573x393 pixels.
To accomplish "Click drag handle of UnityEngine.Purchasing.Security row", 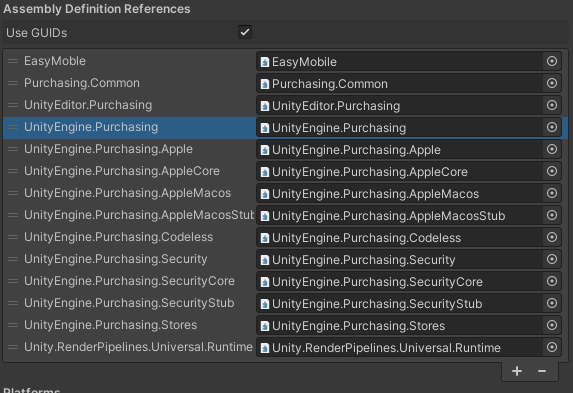I will (x=13, y=259).
